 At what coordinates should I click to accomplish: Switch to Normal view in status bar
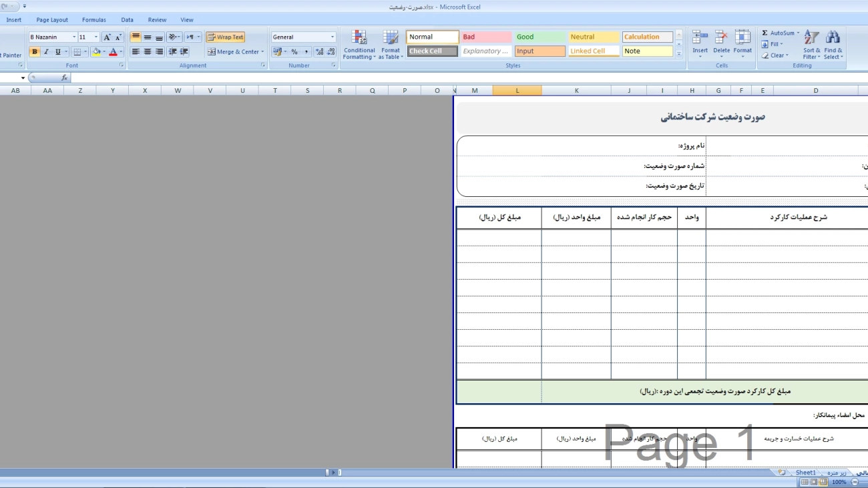[x=805, y=482]
